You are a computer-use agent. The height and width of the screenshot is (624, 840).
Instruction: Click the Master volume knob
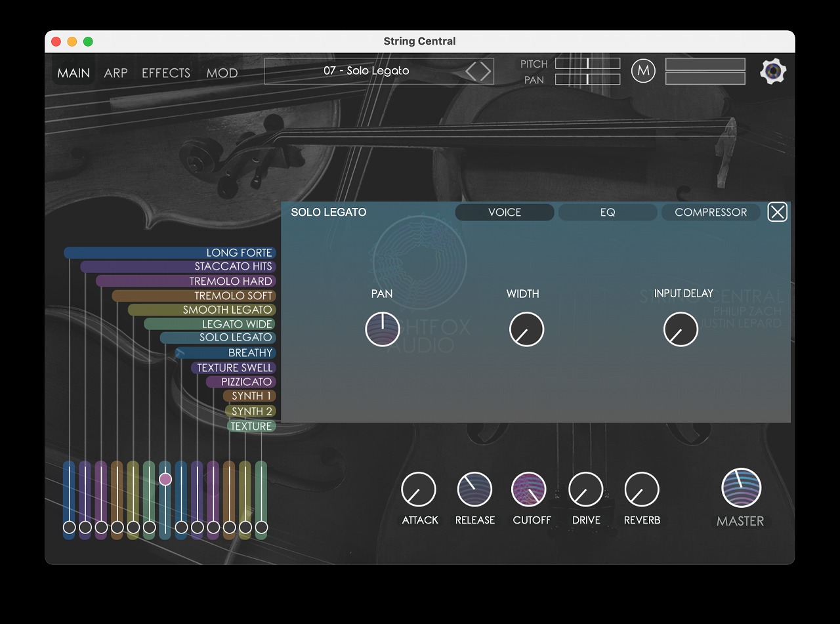(741, 489)
